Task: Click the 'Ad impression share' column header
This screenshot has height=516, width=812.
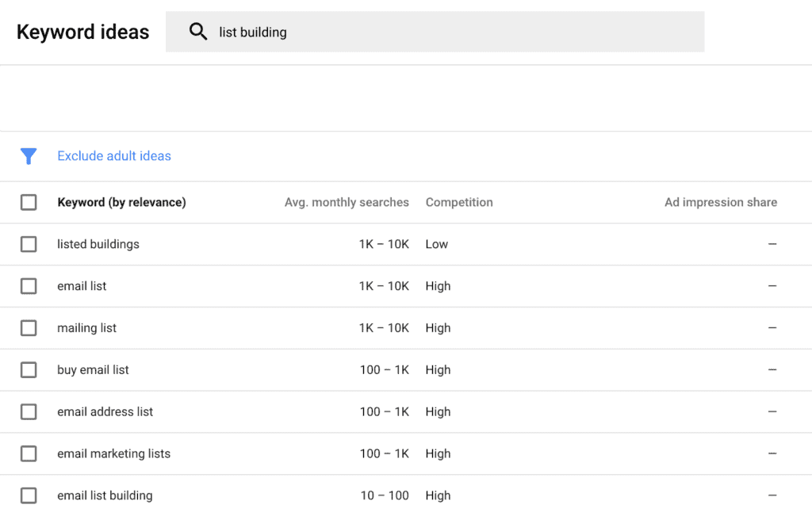Action: coord(720,202)
